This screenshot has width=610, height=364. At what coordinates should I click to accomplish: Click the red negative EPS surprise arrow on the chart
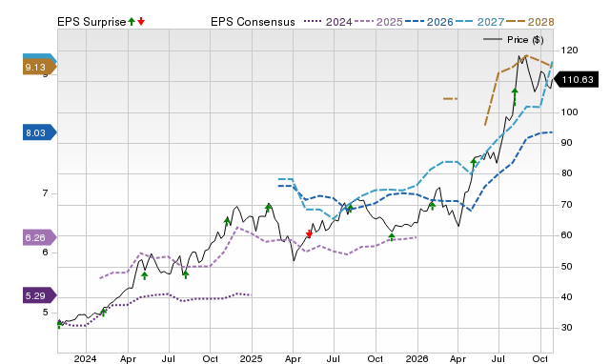tap(309, 233)
